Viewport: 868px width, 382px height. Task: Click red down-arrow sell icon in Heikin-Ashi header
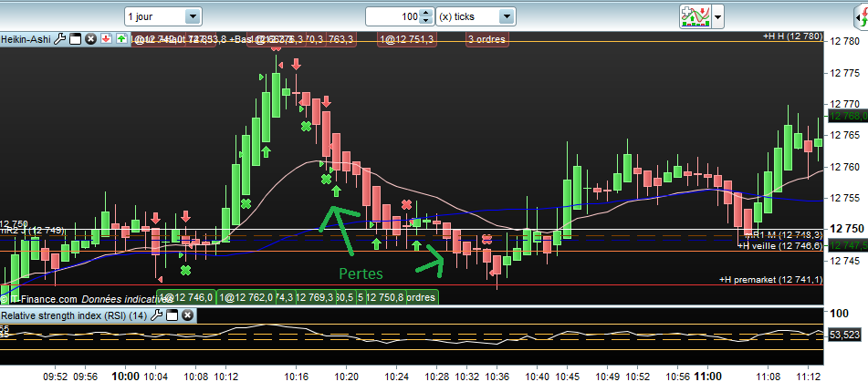click(x=106, y=39)
